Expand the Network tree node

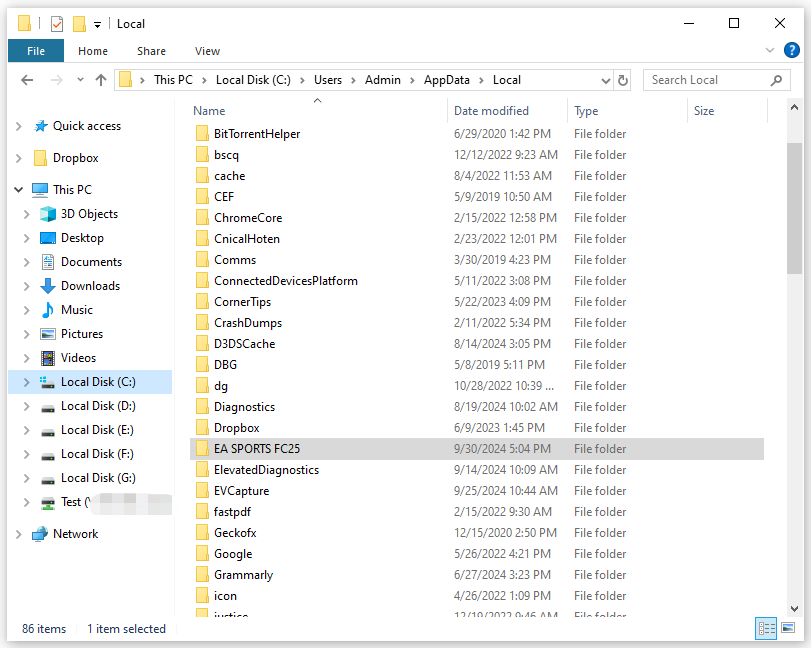click(x=19, y=534)
